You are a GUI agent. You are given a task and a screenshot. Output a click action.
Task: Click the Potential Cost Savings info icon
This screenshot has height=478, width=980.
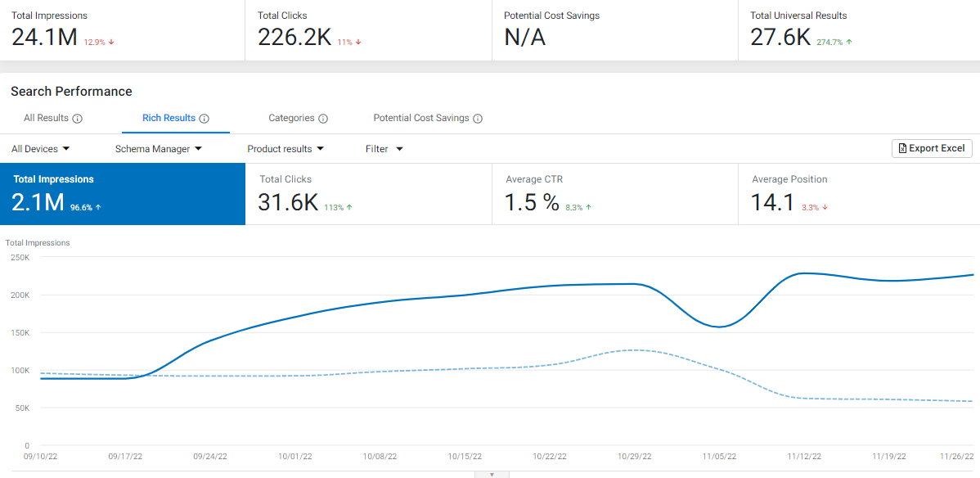point(478,118)
